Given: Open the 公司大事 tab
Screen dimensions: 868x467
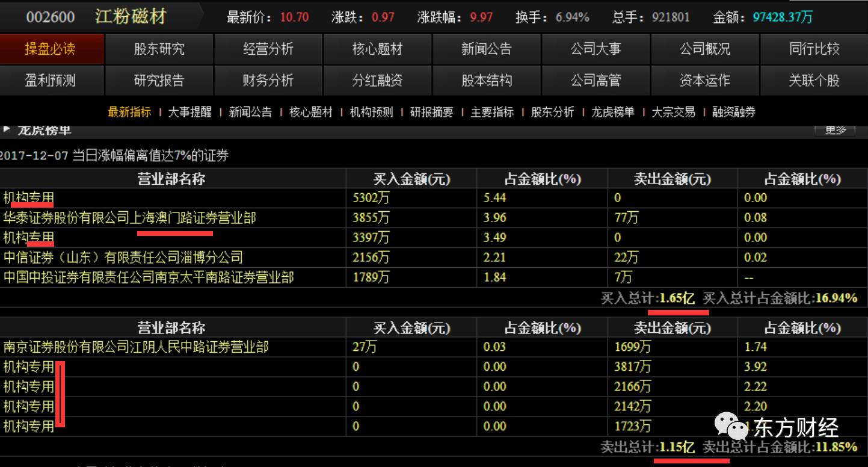Looking at the screenshot, I should 596,49.
